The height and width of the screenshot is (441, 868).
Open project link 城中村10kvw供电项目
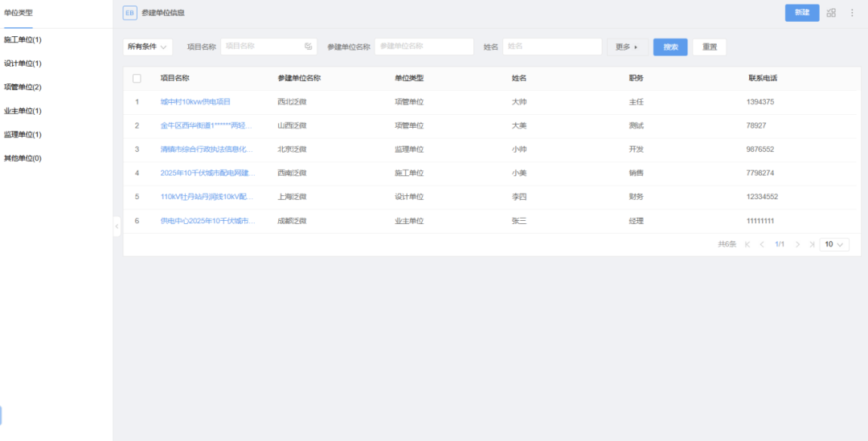[x=195, y=102]
